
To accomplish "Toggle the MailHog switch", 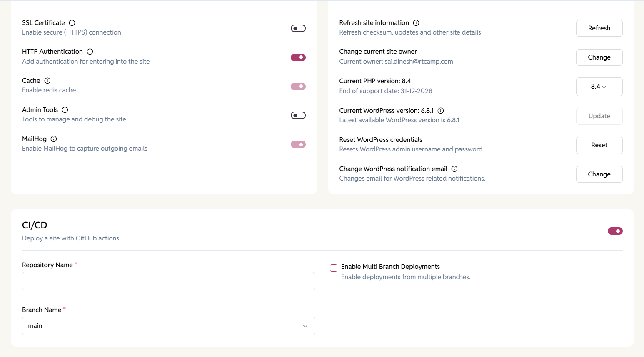I will point(298,144).
